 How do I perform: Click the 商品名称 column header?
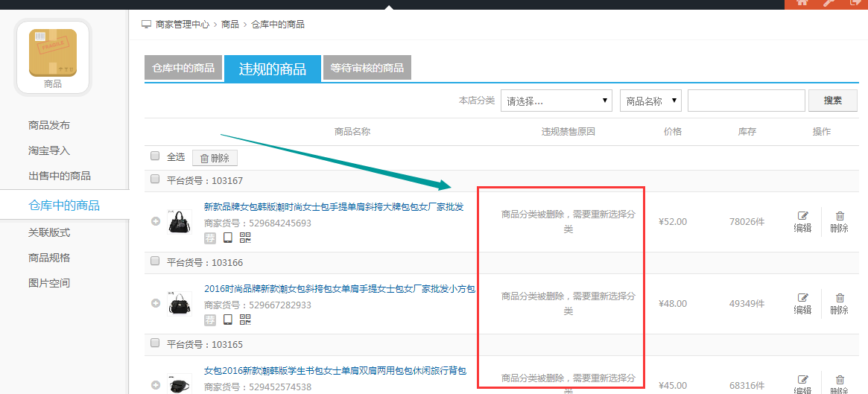point(352,132)
